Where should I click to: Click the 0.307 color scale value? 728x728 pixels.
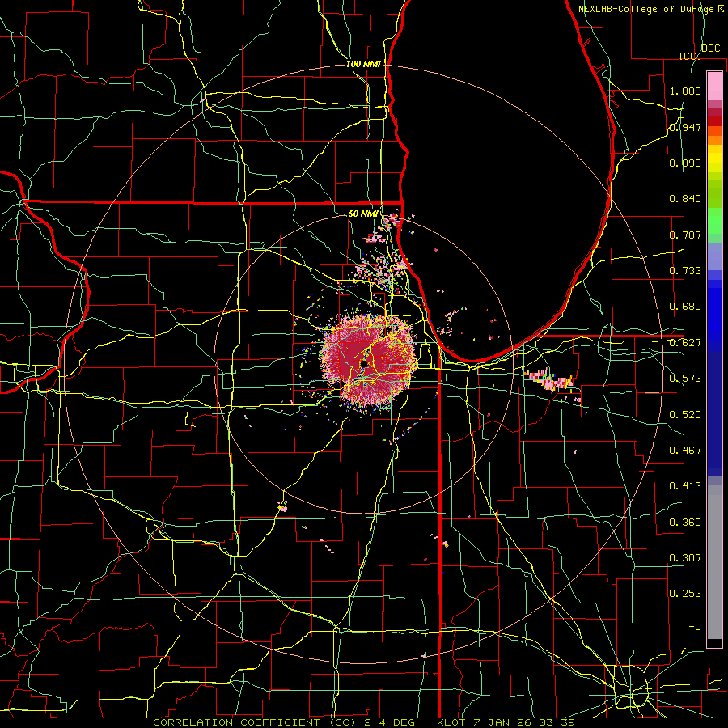click(685, 558)
